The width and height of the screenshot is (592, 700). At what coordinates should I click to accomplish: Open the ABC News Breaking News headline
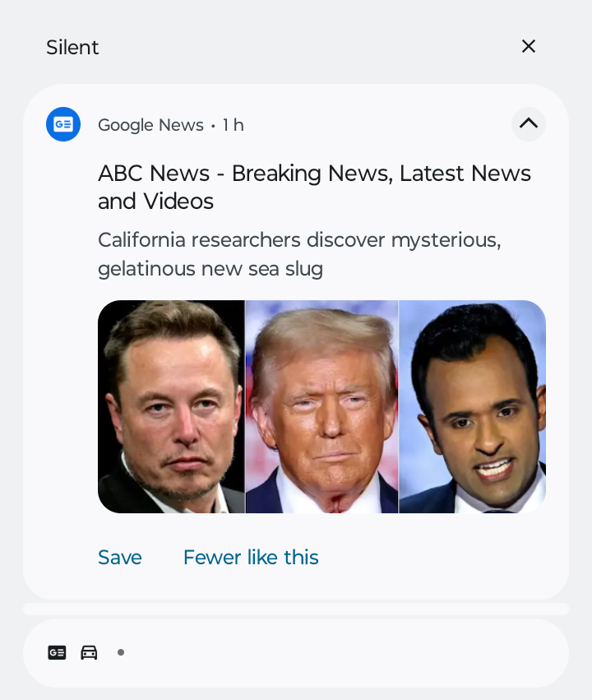point(314,187)
